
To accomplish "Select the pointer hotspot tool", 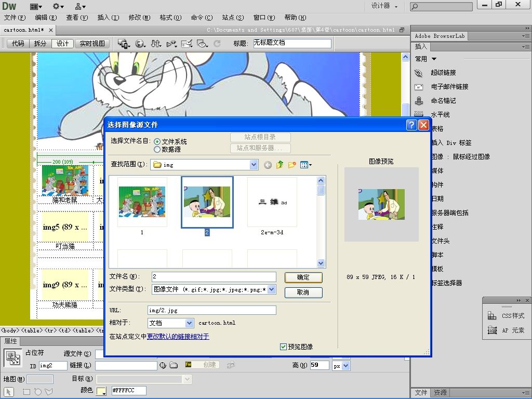I will click(x=8, y=392).
